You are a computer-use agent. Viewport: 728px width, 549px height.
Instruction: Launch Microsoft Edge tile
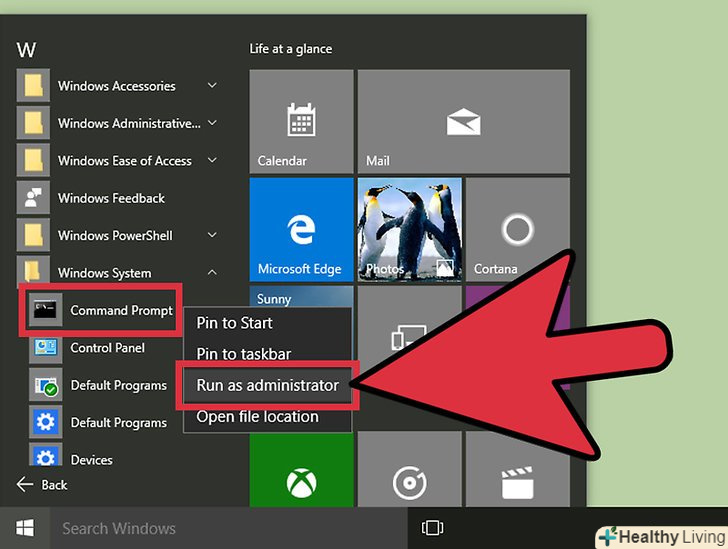tap(301, 229)
